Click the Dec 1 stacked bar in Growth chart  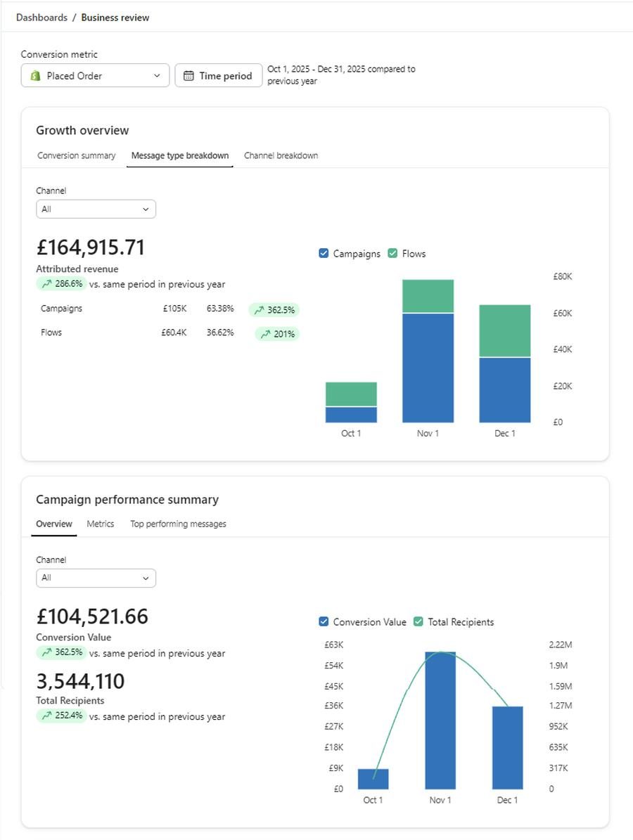point(505,363)
